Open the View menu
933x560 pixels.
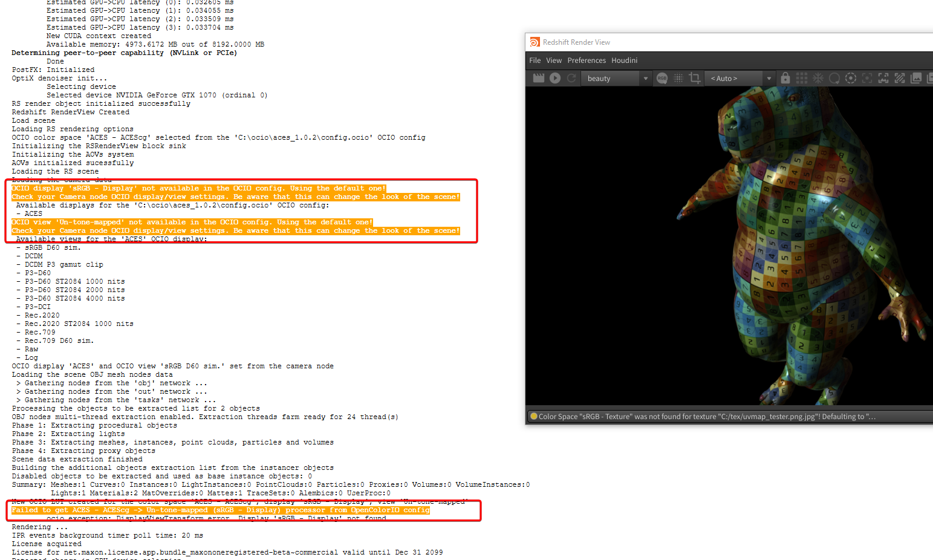554,60
